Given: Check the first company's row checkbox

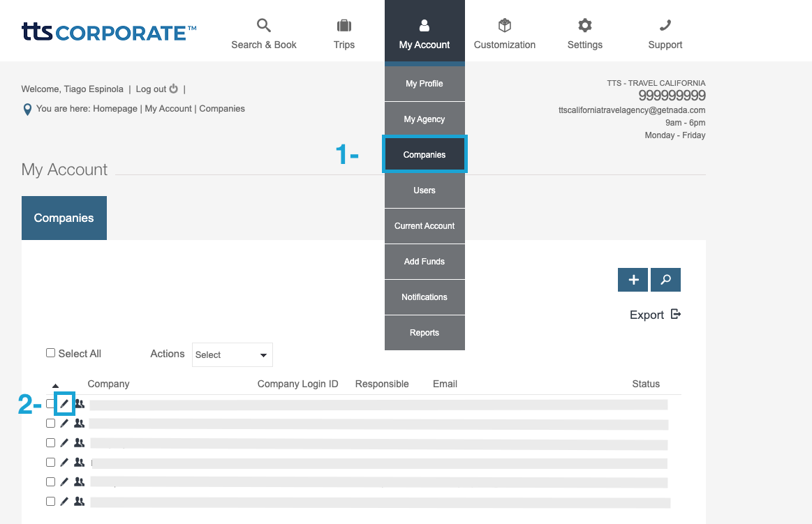Looking at the screenshot, I should (x=50, y=403).
